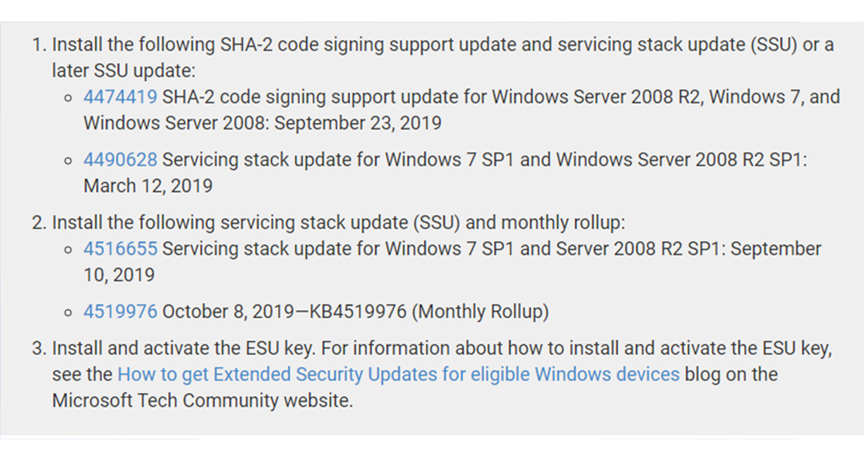
Task: Click the bullet before link 4516655
Action: click(x=68, y=250)
